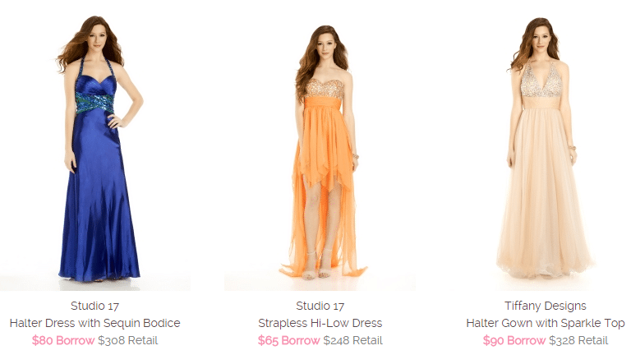The width and height of the screenshot is (631, 364).
Task: Click Studio 17 brand above Strapless Hi-Low Dress
Action: point(320,306)
